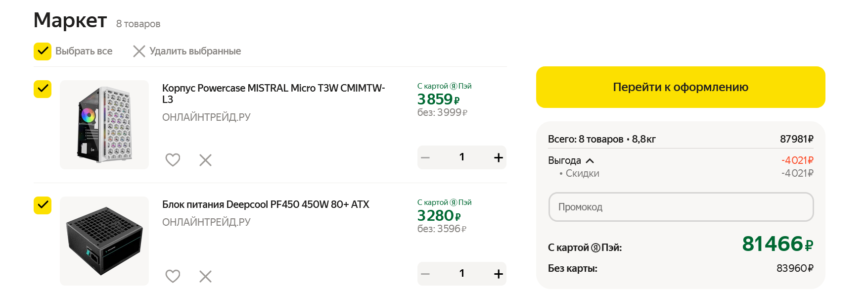Remove Powercase MISTRAL case with X icon
The image size is (868, 299).
(x=205, y=160)
